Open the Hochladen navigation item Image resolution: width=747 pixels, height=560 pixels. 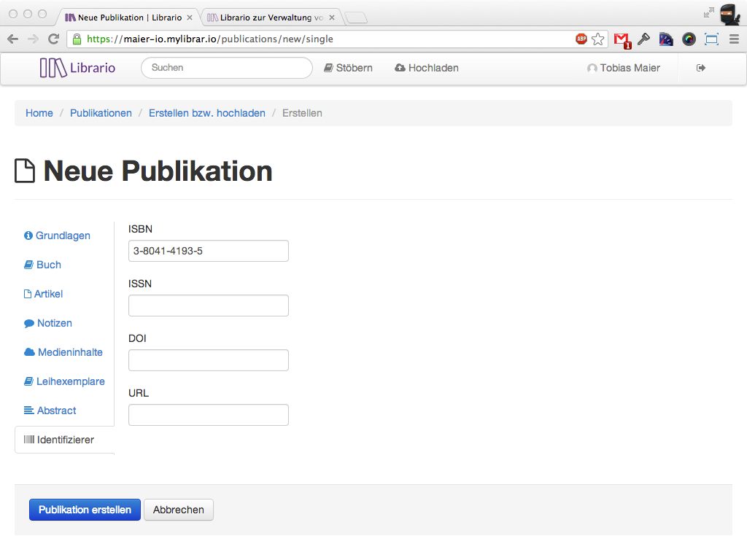tap(427, 68)
